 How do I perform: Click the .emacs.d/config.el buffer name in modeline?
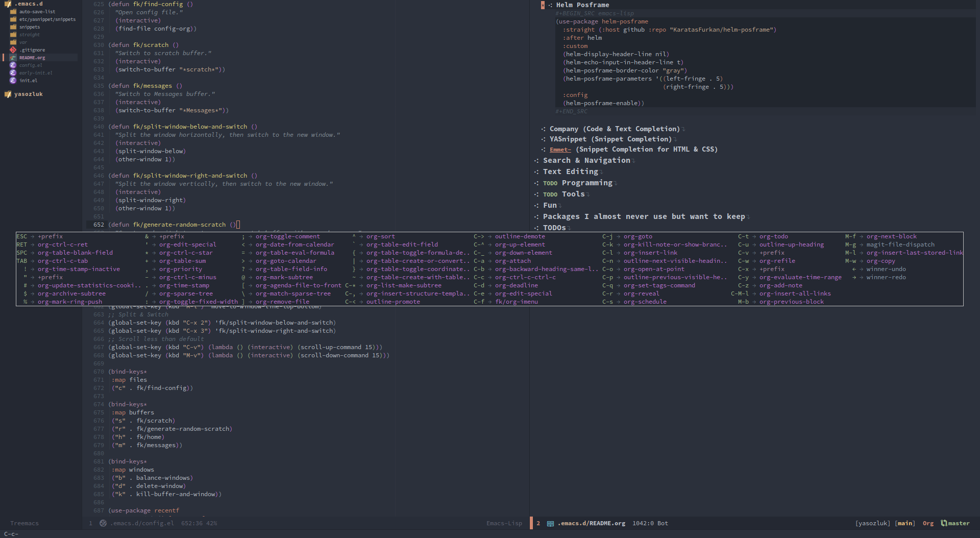pyautogui.click(x=142, y=523)
